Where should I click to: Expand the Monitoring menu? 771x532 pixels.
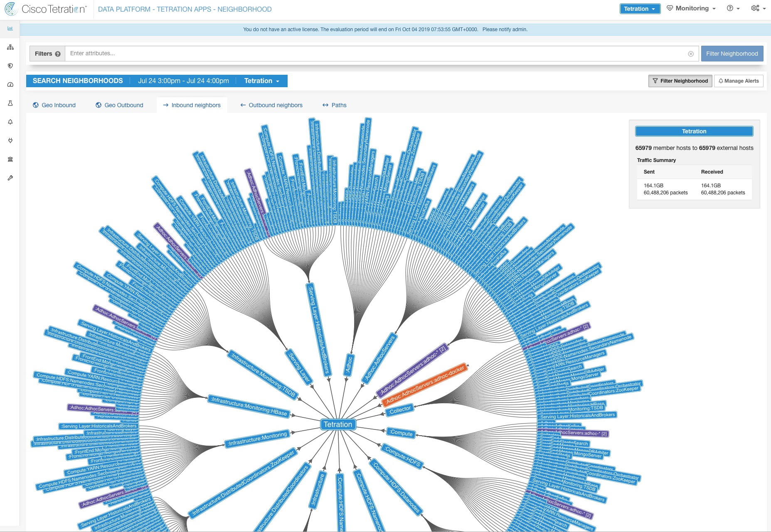pyautogui.click(x=691, y=8)
